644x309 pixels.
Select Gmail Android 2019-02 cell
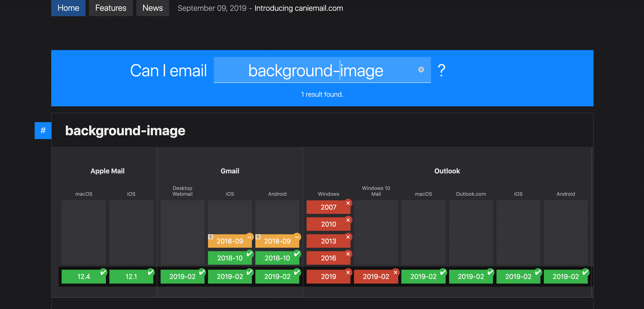[x=277, y=276]
